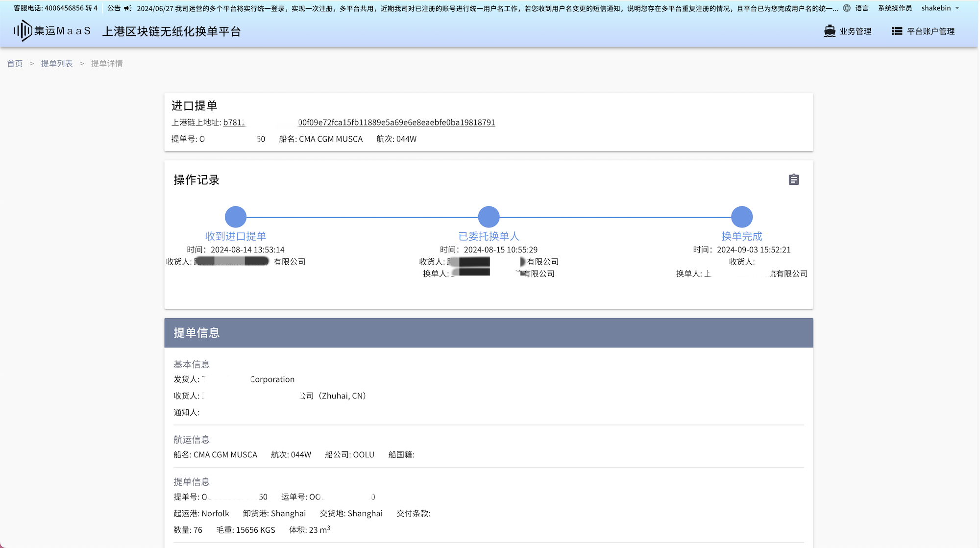Screen dimensions: 980x548
Task: Click the ship icon for 业务管理
Action: point(830,31)
